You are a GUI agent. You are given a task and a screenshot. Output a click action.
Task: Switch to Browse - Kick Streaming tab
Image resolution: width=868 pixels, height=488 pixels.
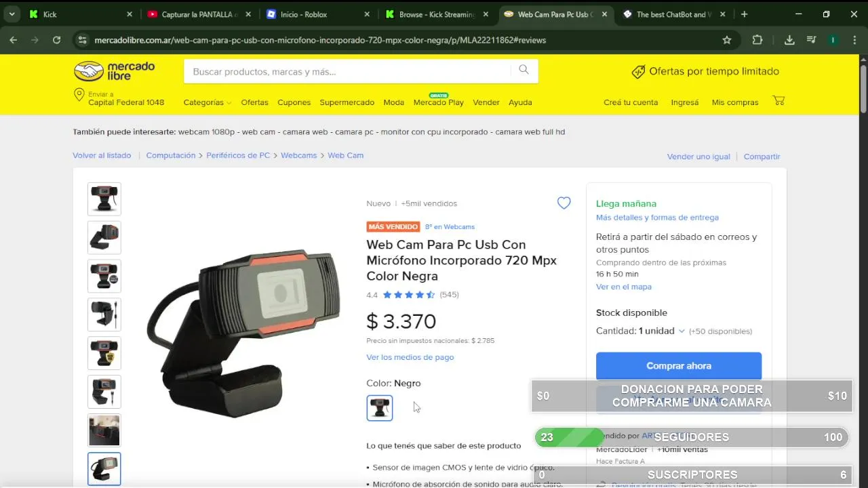437,14
